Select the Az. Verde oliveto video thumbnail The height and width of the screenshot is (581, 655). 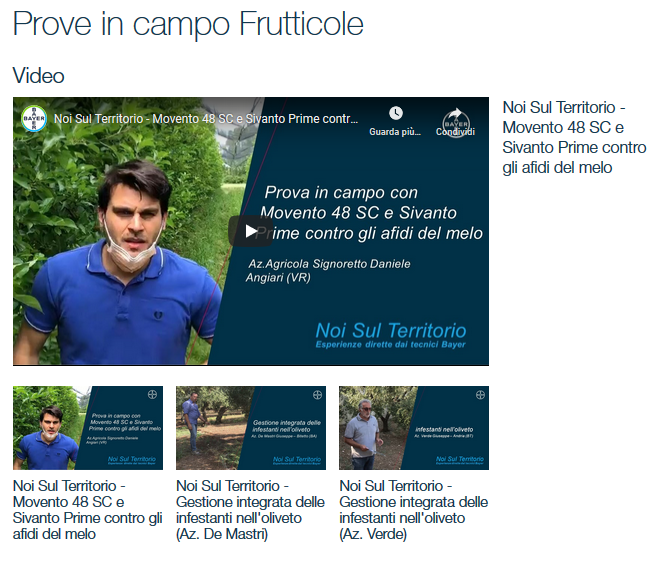pos(414,428)
